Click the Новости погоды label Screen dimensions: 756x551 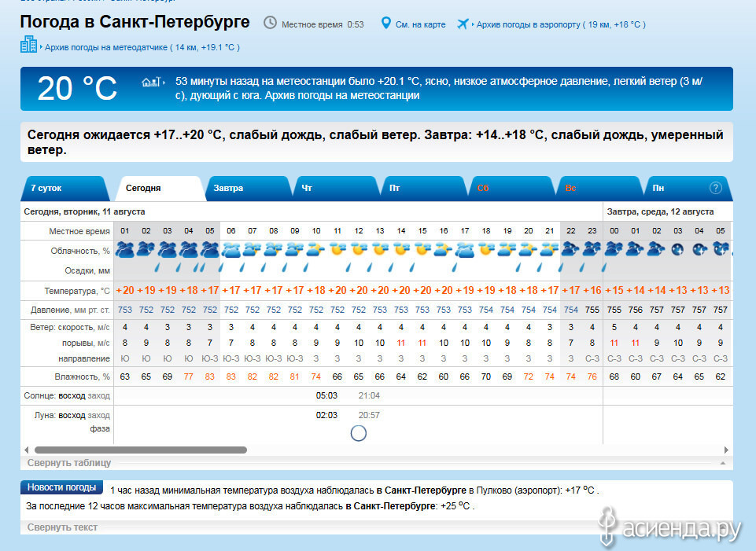pos(61,487)
